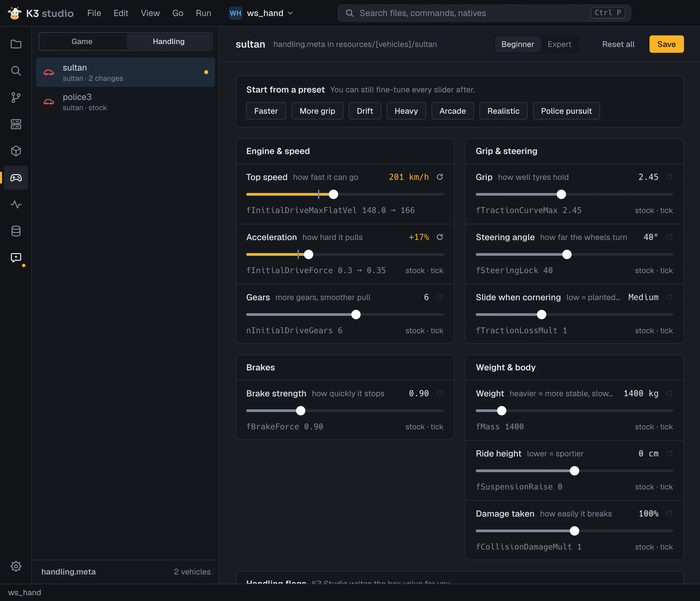Click the Weight slider handle
The width and height of the screenshot is (700, 601).
click(502, 411)
